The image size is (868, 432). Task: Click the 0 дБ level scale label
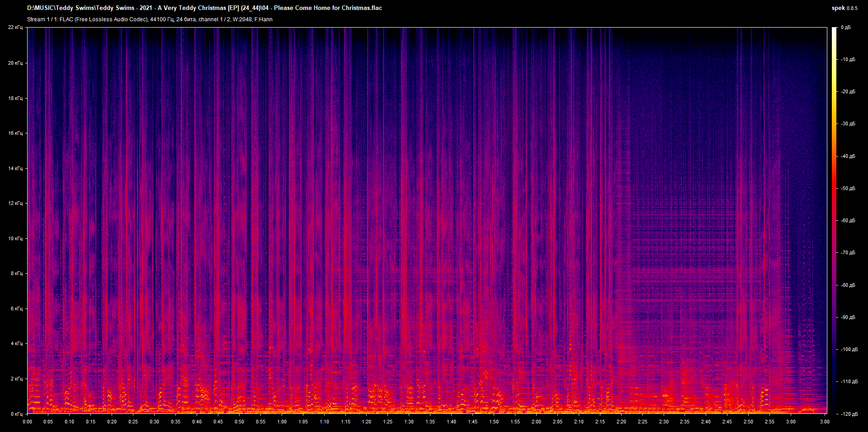pyautogui.click(x=845, y=28)
